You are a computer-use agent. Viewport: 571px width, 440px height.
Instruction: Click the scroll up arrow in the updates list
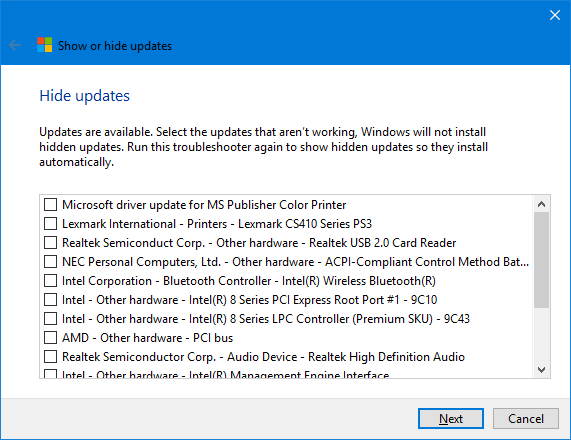point(542,204)
